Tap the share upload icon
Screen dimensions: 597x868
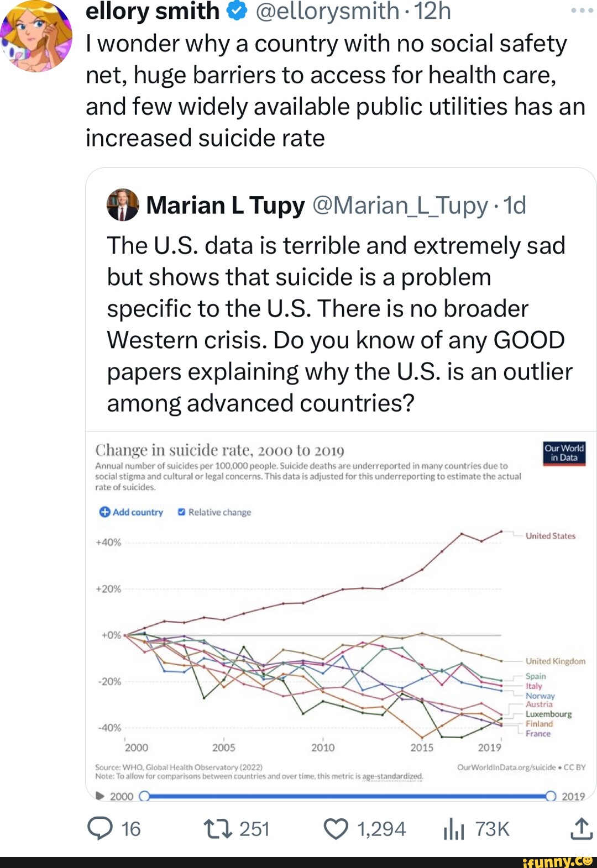[581, 829]
